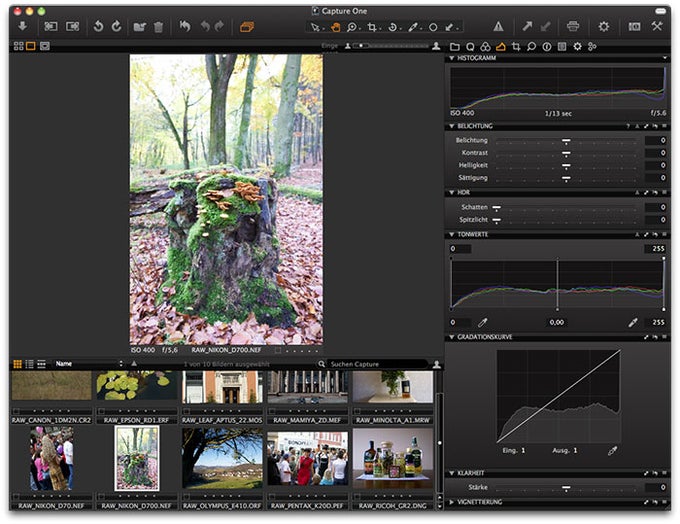The image size is (680, 524).
Task: Select the orange pan hand tool
Action: click(x=335, y=27)
